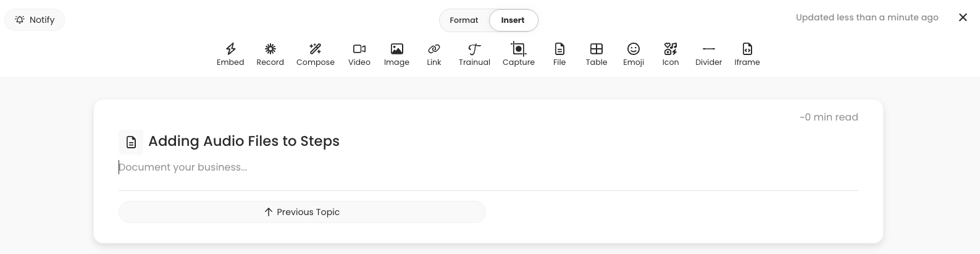Insert an Embed block
Image resolution: width=980 pixels, height=254 pixels.
pos(230,54)
